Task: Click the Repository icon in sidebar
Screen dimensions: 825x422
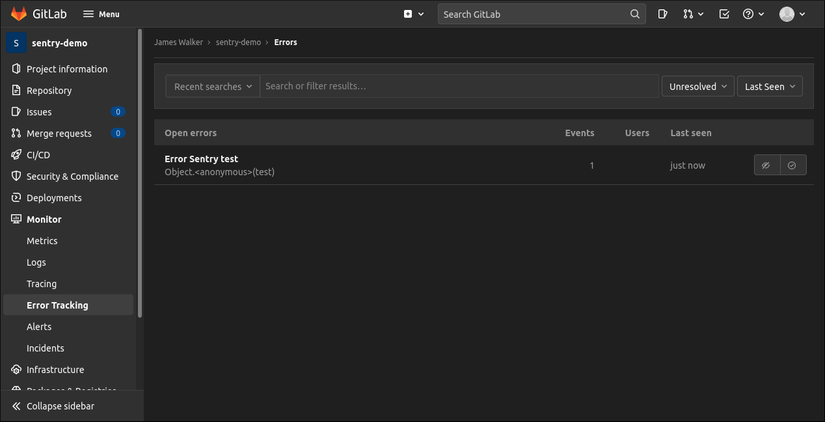Action: coord(16,91)
